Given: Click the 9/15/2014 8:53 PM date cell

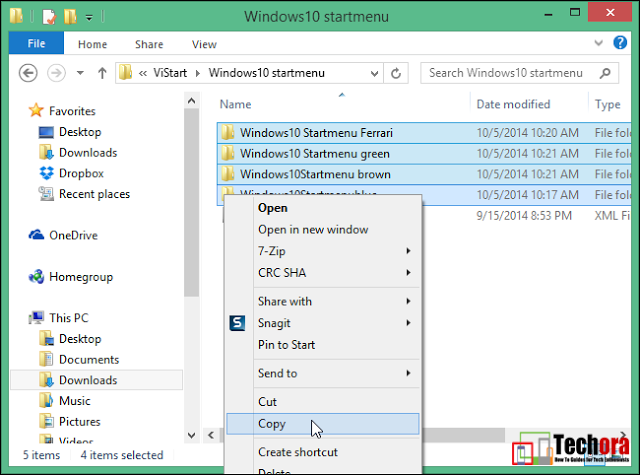Looking at the screenshot, I should tap(524, 215).
